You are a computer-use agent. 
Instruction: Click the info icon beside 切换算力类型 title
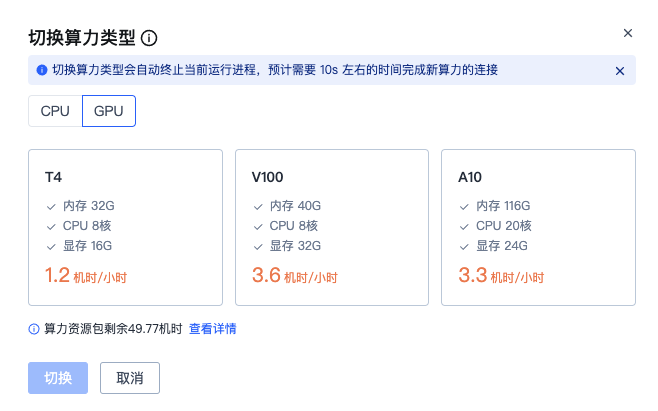point(150,38)
